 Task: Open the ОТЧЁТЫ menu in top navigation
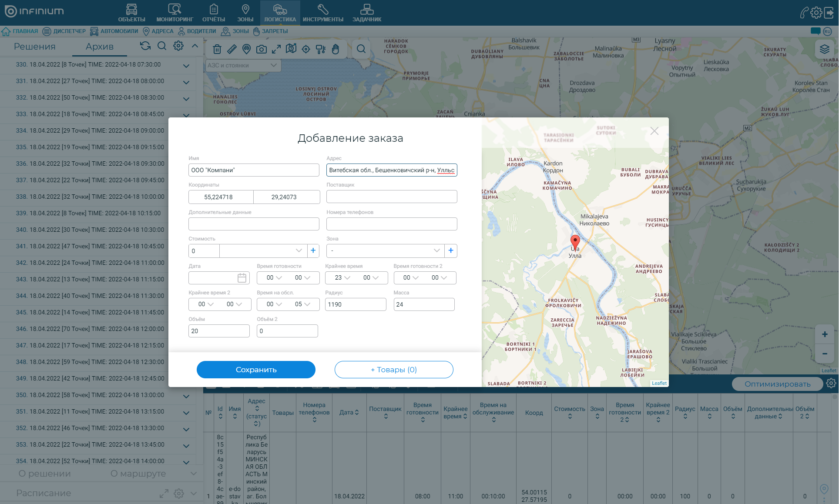pos(213,13)
